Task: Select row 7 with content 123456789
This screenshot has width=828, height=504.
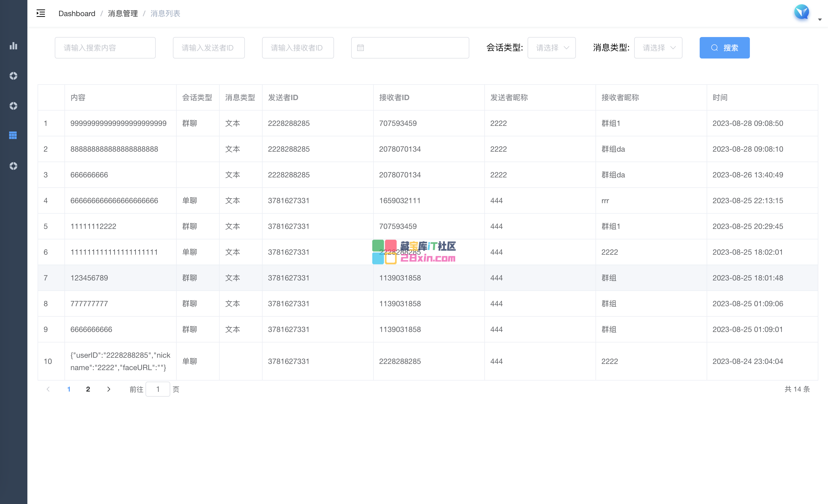Action: [x=89, y=278]
